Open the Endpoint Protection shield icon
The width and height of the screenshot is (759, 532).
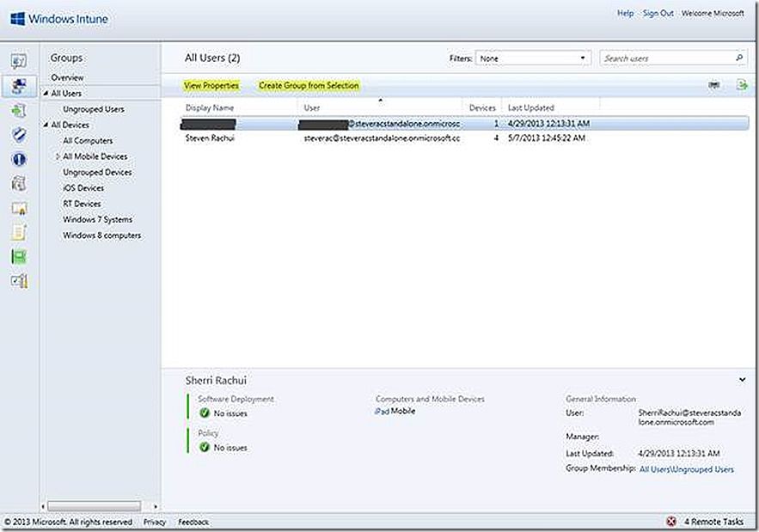(19, 135)
